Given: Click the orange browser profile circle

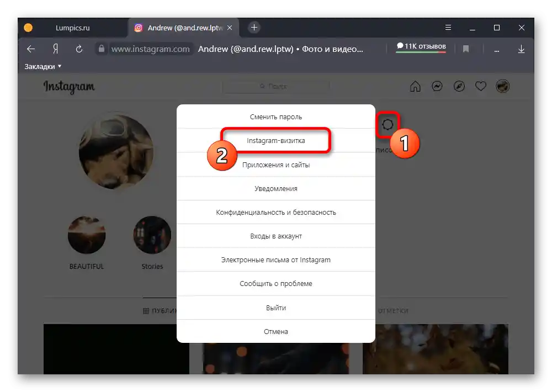Looking at the screenshot, I should coord(28,28).
